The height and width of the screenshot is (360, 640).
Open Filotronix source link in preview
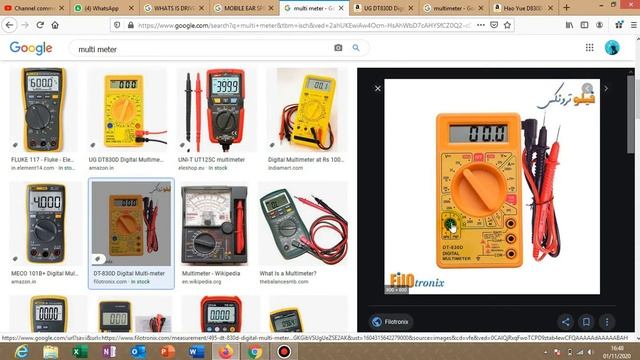tap(391, 322)
